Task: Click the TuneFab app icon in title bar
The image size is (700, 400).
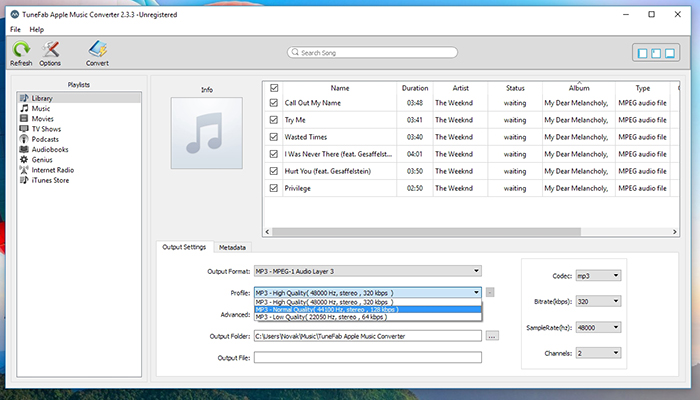Action: point(15,14)
